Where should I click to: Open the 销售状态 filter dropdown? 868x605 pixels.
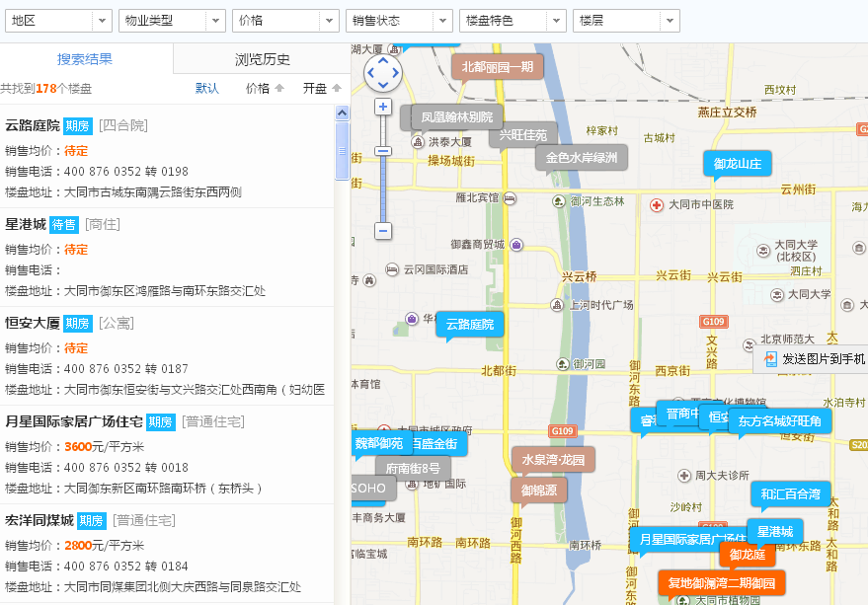(399, 21)
